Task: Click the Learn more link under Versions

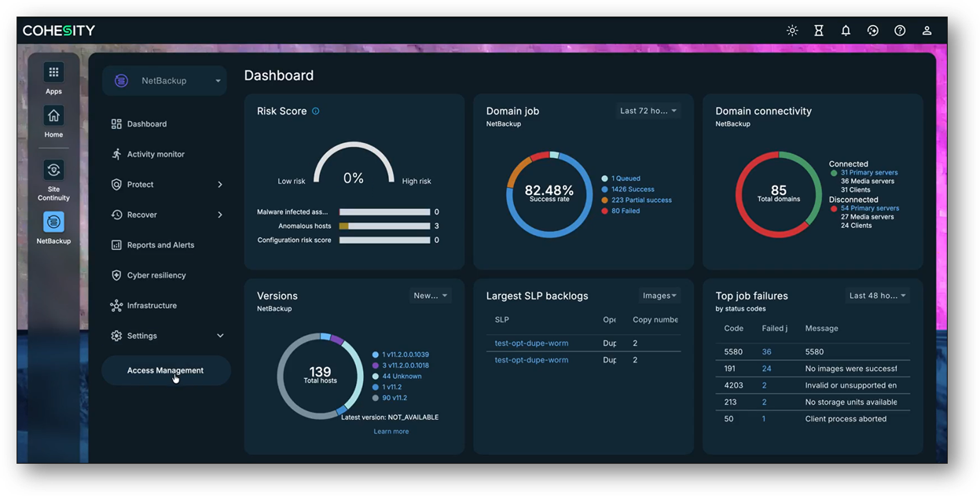Action: coord(391,432)
